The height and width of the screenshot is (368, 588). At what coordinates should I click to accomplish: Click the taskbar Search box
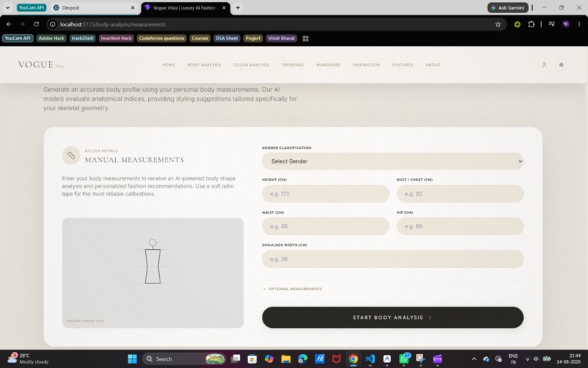point(184,359)
